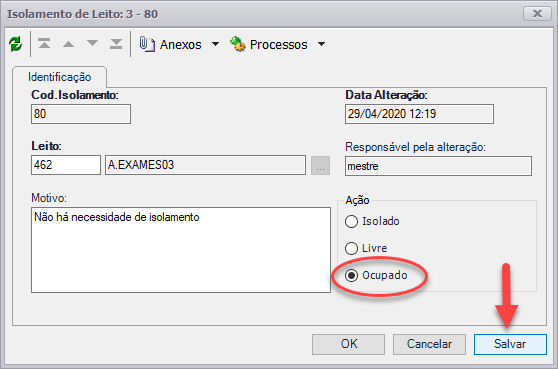
Task: Click the Leito code field 462
Action: click(x=66, y=165)
